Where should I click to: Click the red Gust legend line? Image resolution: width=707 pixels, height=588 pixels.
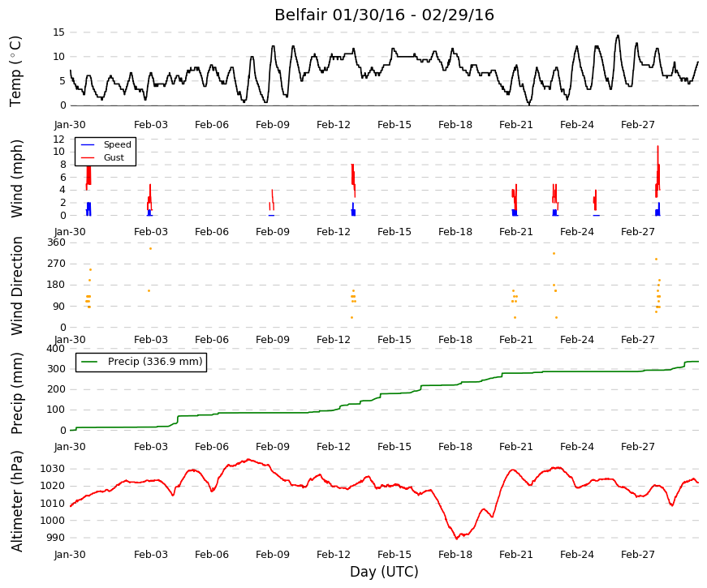pyautogui.click(x=88, y=157)
